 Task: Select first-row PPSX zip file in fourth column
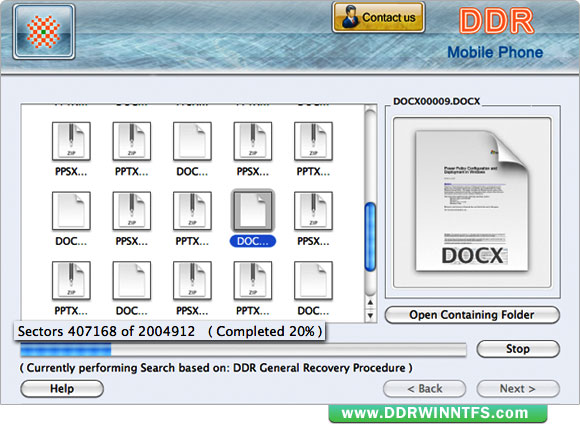pyautogui.click(x=253, y=141)
